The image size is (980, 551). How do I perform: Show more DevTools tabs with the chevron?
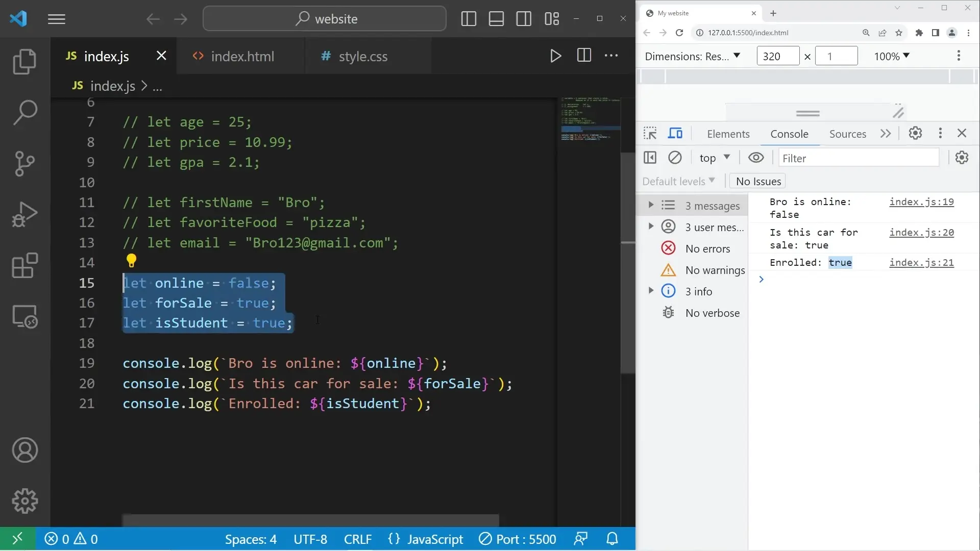pos(886,134)
